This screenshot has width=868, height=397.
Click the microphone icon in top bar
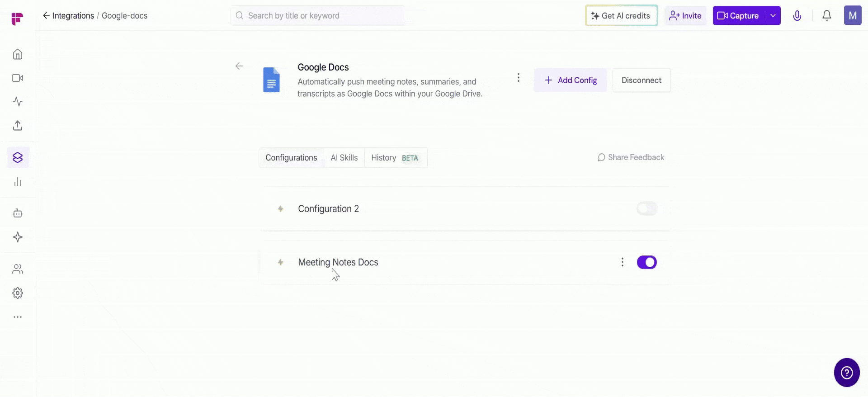point(797,16)
